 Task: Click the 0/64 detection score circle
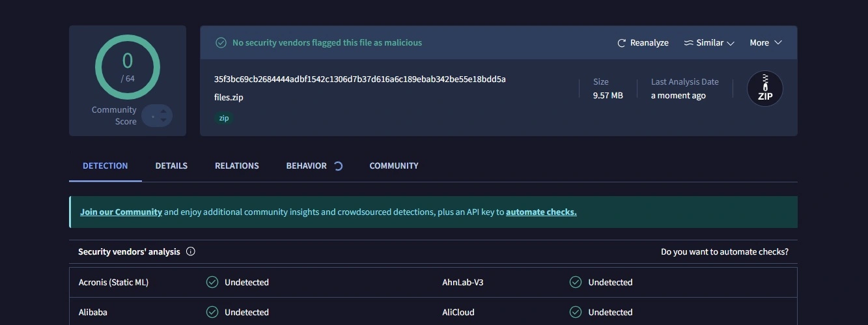(128, 67)
